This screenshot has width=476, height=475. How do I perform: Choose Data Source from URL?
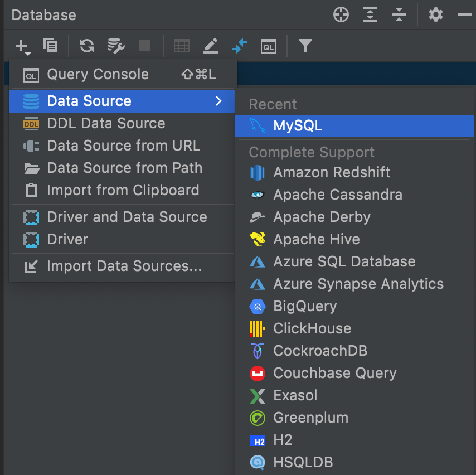click(x=122, y=146)
